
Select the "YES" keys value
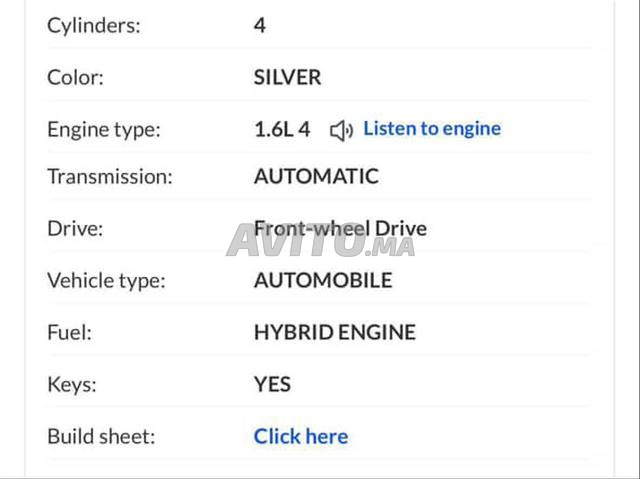pyautogui.click(x=272, y=384)
